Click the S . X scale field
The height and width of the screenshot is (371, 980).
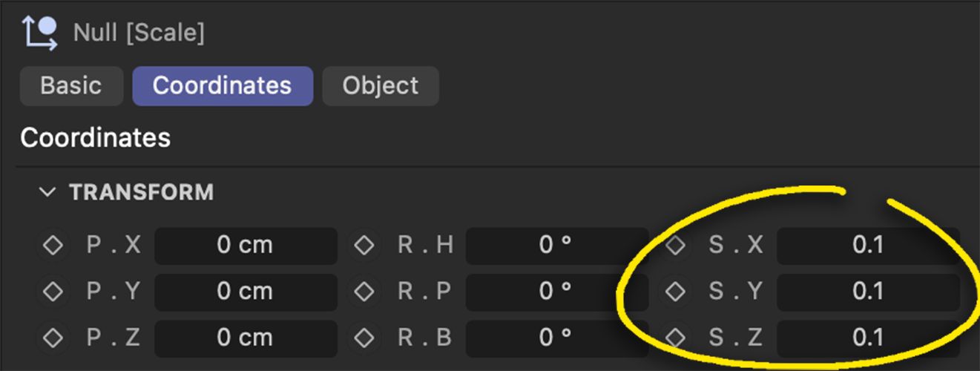tap(868, 246)
